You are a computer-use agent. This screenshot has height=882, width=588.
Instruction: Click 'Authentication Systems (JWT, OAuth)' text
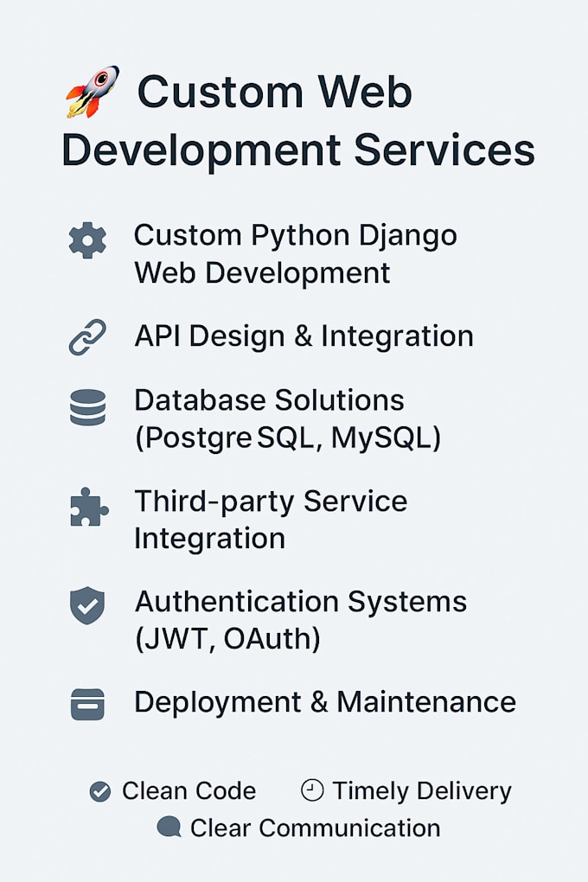pyautogui.click(x=300, y=621)
